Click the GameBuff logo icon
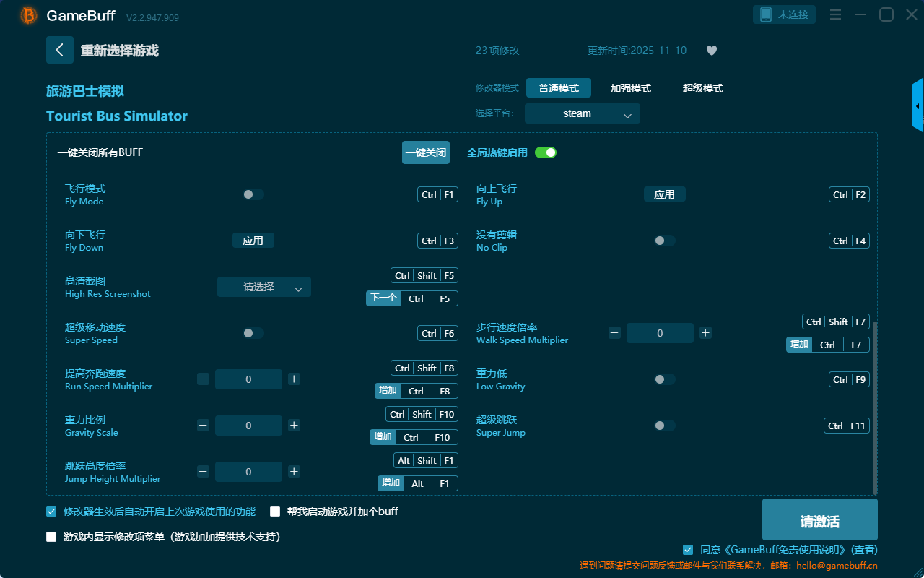Screen dimensions: 924x578 click(x=29, y=15)
